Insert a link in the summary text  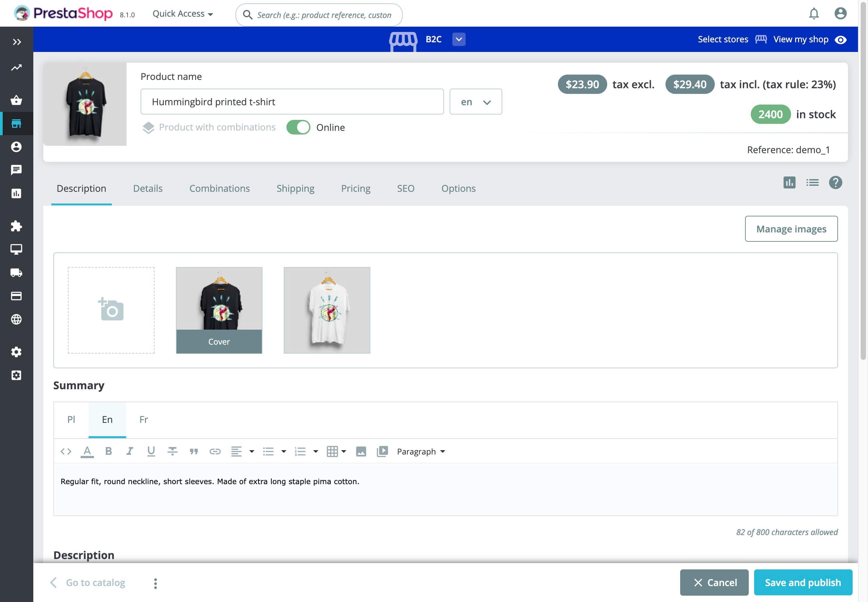click(216, 451)
